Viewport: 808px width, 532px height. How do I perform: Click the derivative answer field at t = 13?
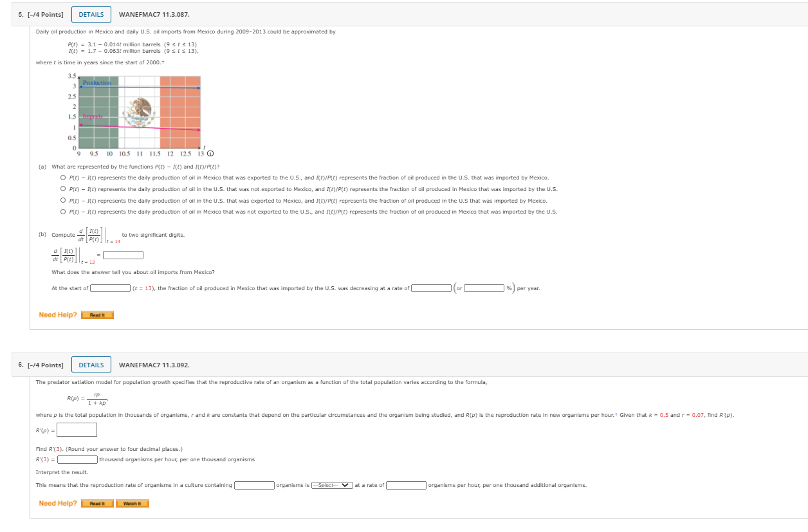tap(123, 255)
